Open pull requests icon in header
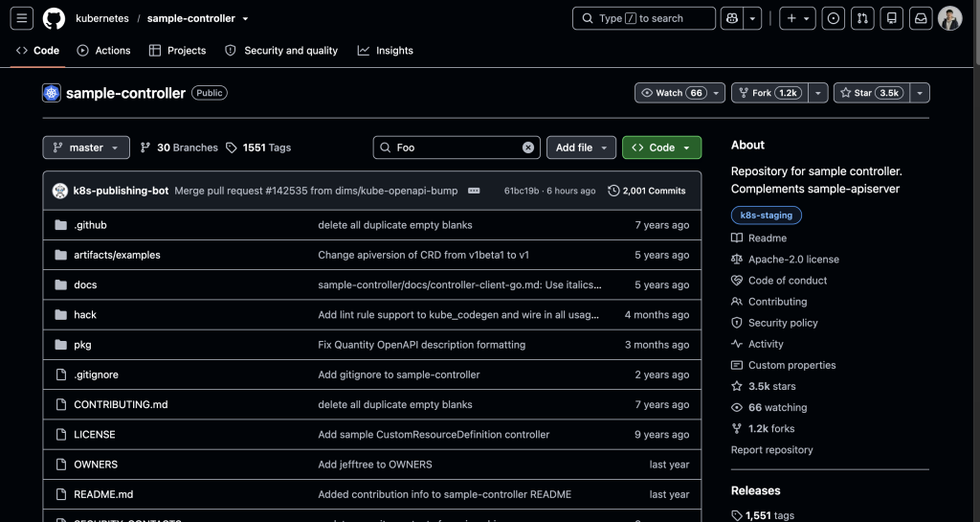Viewport: 980px width, 522px height. (862, 19)
